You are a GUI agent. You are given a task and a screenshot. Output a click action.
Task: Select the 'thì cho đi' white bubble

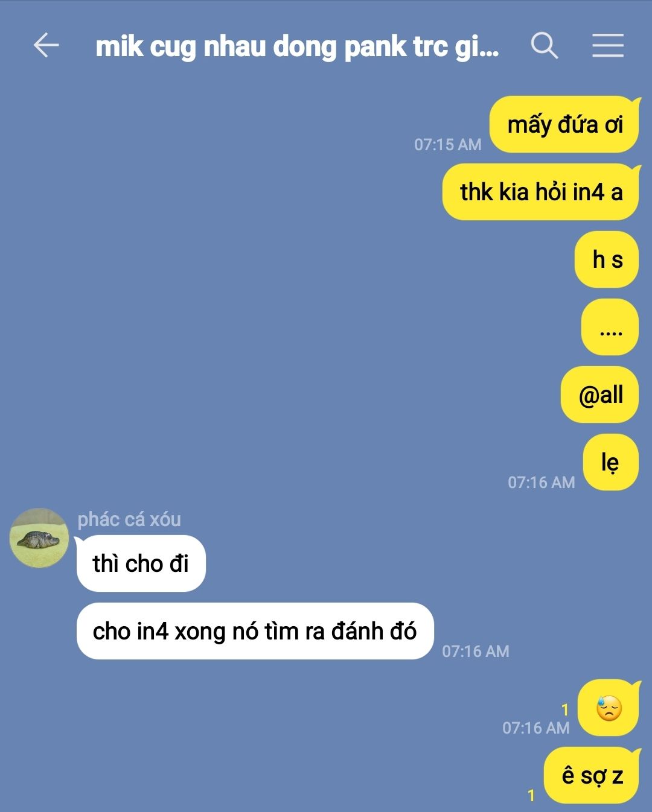point(141,563)
